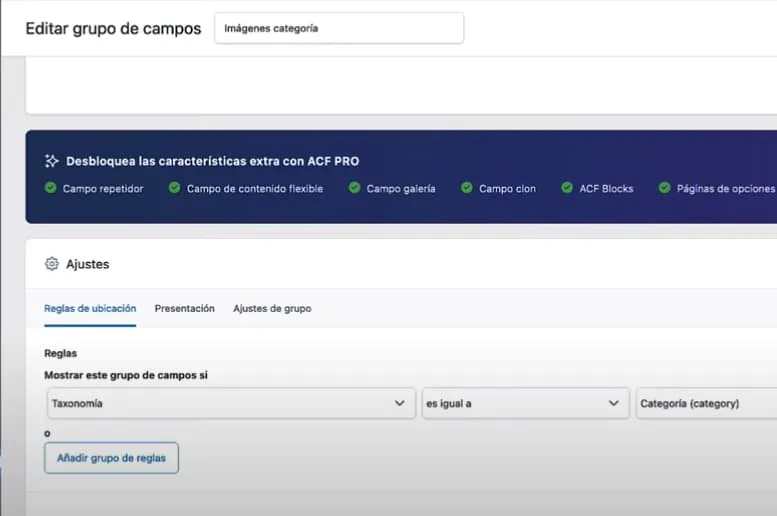Click the 'Reglas' label
This screenshot has width=777, height=516.
60,353
